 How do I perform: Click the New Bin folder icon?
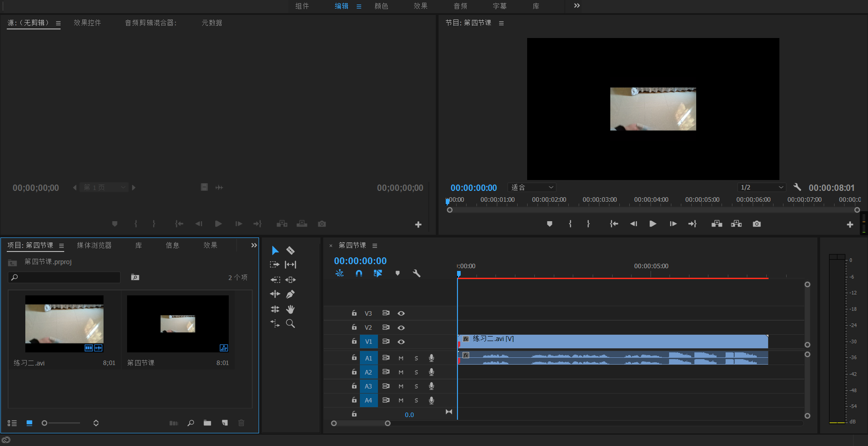point(208,423)
